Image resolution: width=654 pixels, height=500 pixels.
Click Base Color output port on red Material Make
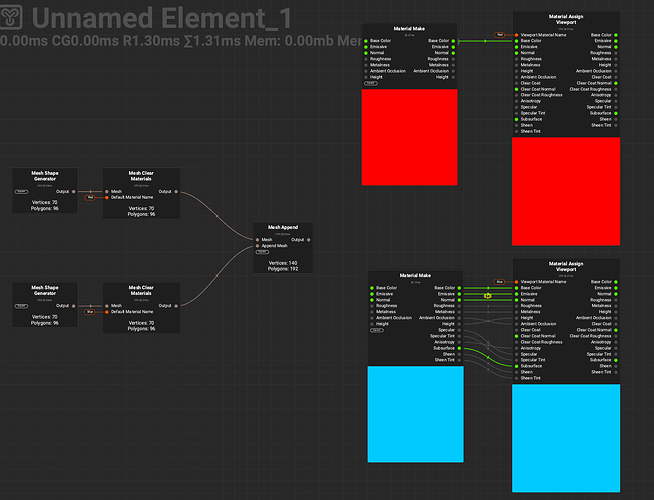click(454, 41)
